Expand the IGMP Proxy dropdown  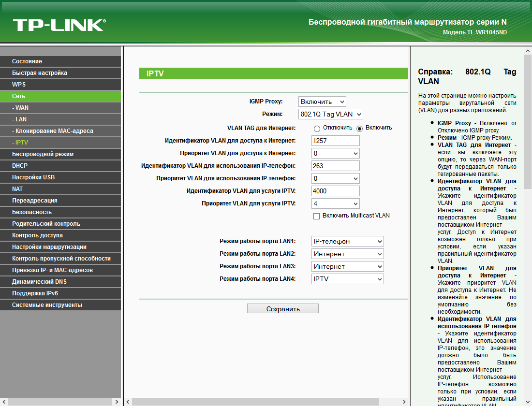pyautogui.click(x=322, y=102)
